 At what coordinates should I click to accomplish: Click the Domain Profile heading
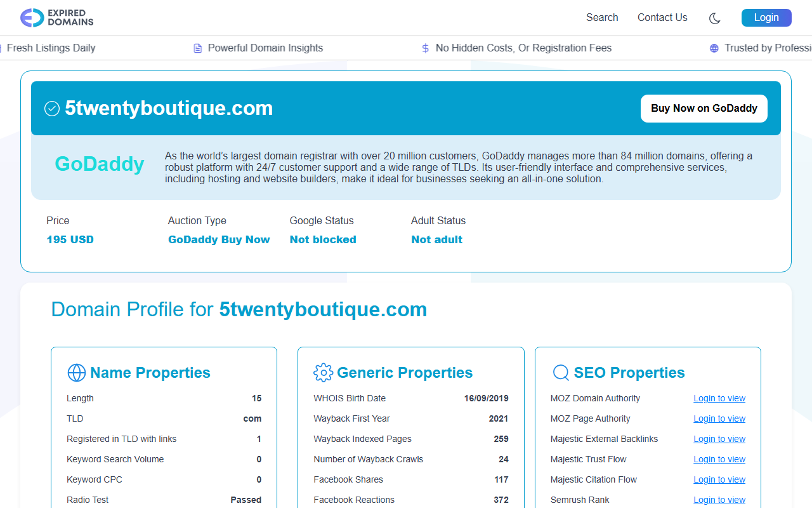(x=239, y=310)
